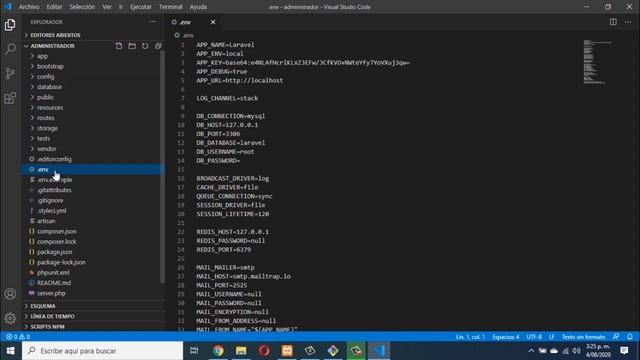This screenshot has width=640, height=360.
Task: Collapse the ADMINISTRADOR project section
Action: 52,46
